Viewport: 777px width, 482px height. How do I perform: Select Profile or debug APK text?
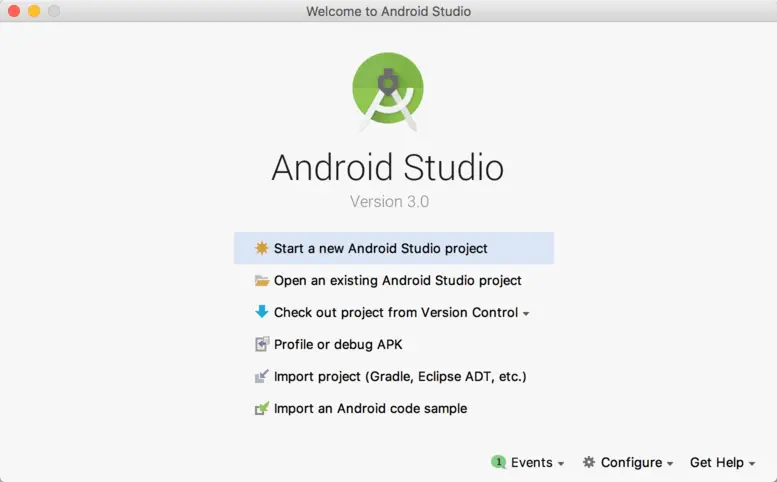coord(338,345)
